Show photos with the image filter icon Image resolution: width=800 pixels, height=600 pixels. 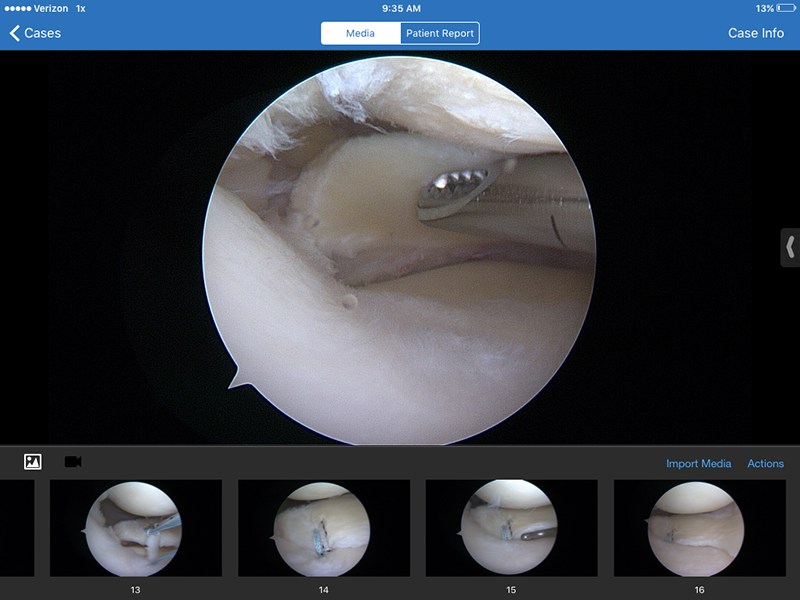point(33,462)
